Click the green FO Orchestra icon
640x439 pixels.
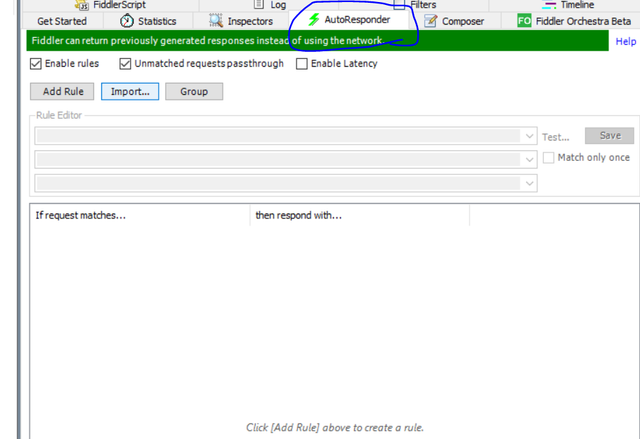524,20
